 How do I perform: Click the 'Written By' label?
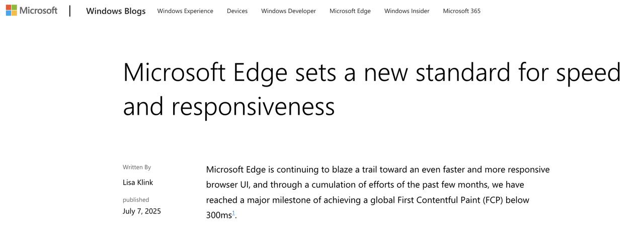(x=137, y=167)
